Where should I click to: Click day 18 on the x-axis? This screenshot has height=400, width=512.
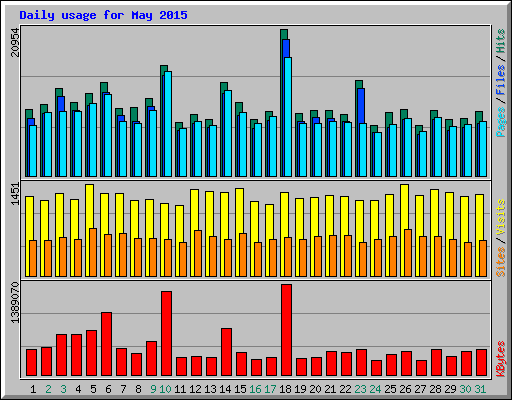pyautogui.click(x=285, y=389)
